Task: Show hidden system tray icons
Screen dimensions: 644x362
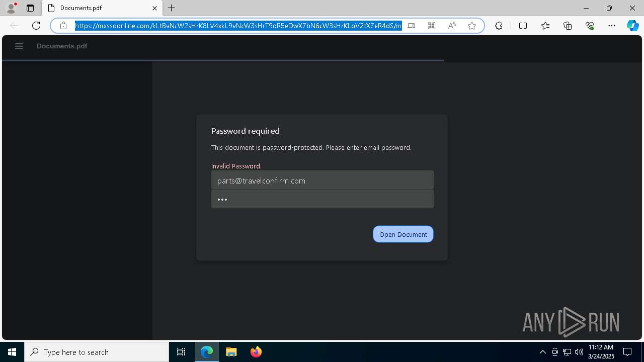Action: (542, 352)
